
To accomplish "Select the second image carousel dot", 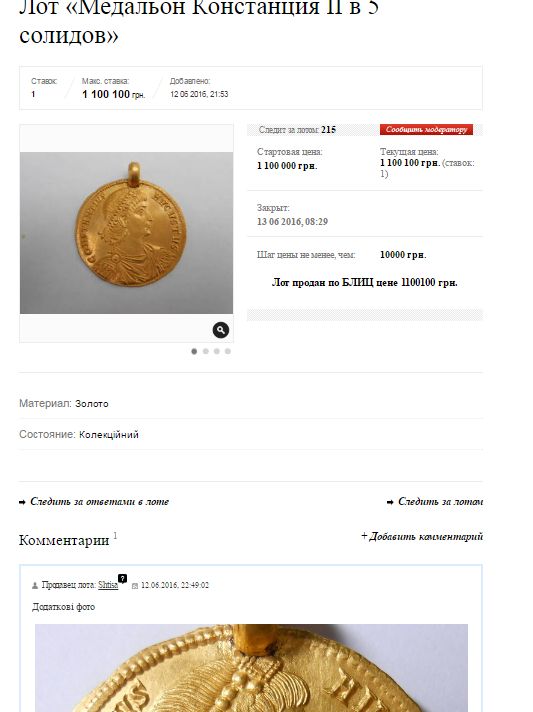I will point(206,351).
